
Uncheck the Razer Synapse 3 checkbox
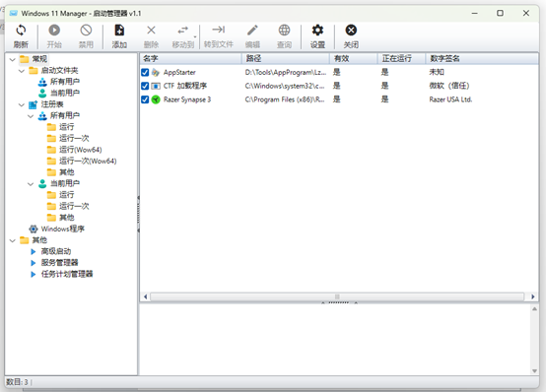click(x=145, y=99)
